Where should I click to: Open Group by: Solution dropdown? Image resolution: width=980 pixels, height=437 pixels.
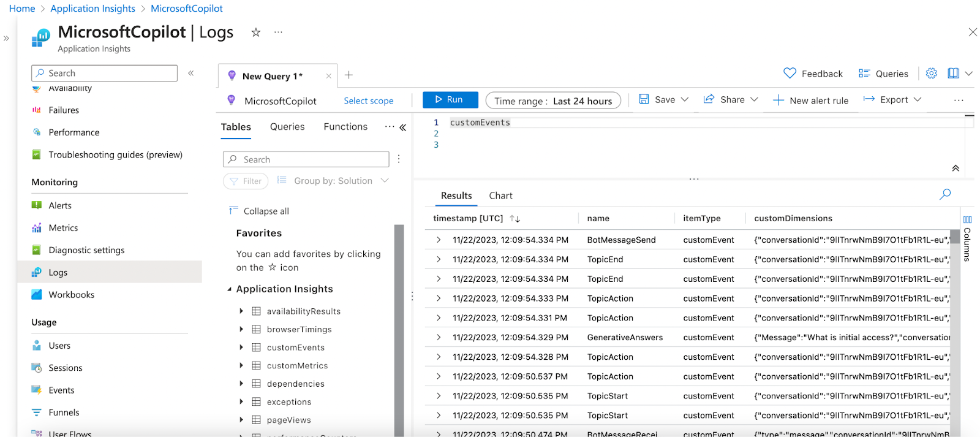tap(333, 181)
